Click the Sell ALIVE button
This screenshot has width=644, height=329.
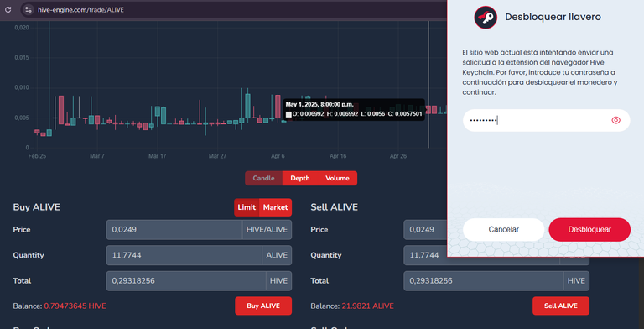click(x=561, y=305)
